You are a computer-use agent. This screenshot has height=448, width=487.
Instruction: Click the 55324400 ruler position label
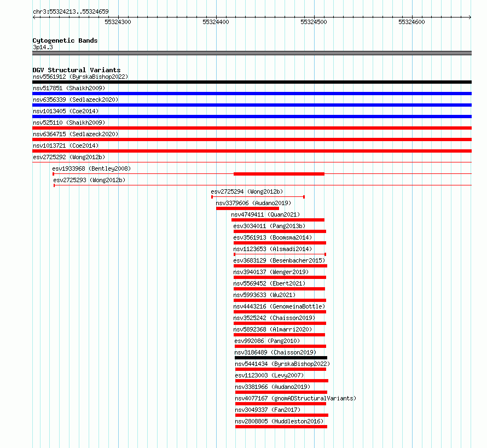pos(216,22)
